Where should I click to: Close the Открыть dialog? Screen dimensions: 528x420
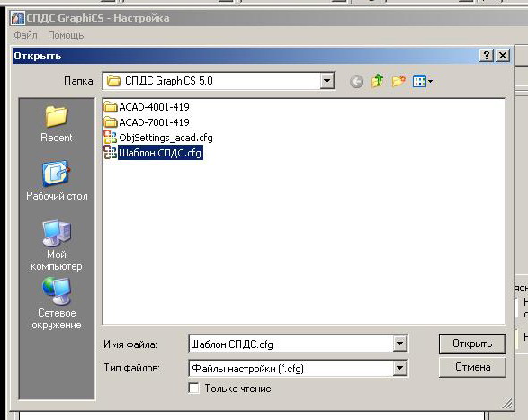[x=503, y=55]
